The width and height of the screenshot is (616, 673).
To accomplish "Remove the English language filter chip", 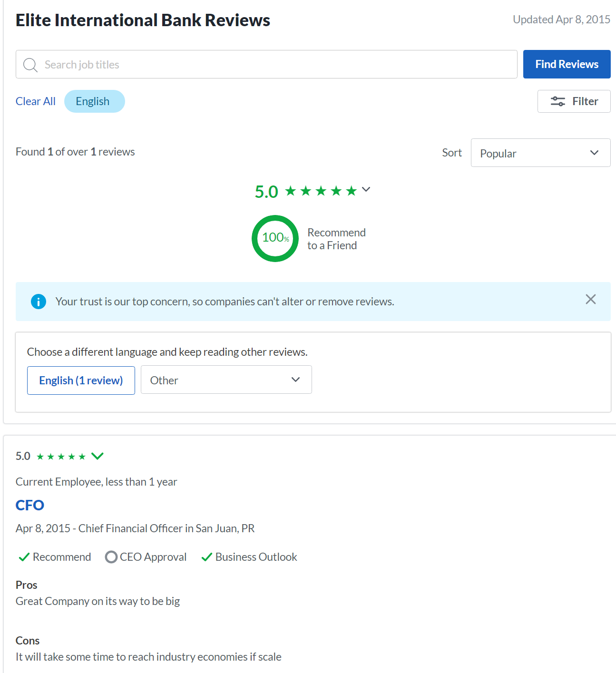I will click(x=95, y=101).
